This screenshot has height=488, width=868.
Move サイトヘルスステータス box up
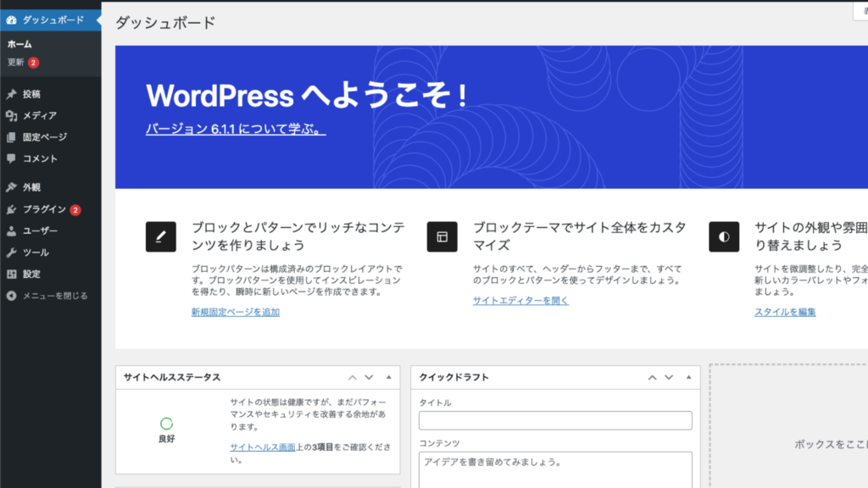point(352,377)
